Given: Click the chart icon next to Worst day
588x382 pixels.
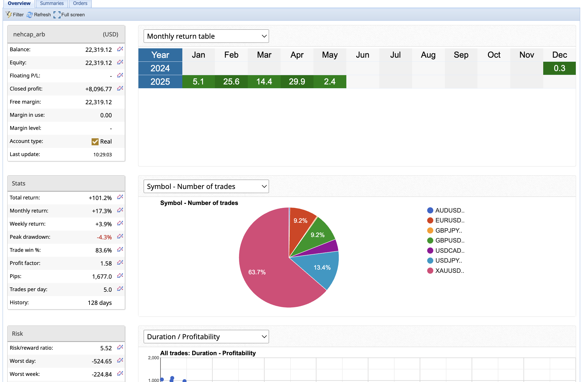Looking at the screenshot, I should coord(120,360).
